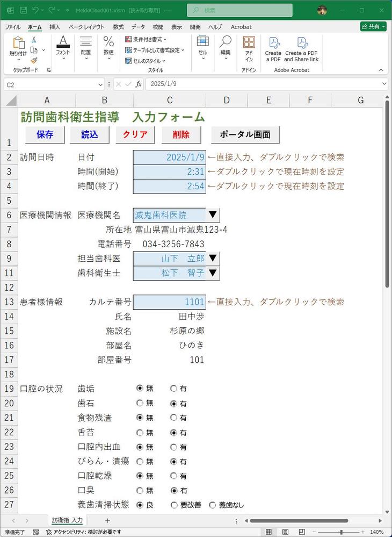The image size is (392, 537).
Task: Switch to the データ tab
Action: click(138, 27)
